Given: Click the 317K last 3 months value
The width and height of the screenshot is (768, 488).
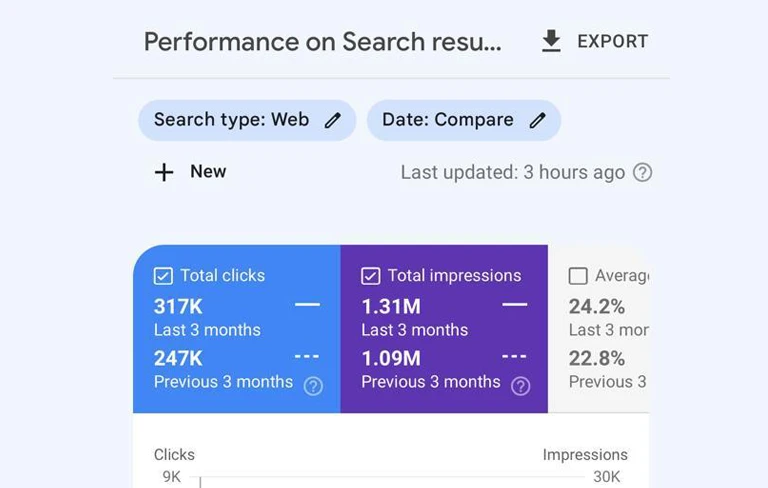Looking at the screenshot, I should (x=178, y=307).
